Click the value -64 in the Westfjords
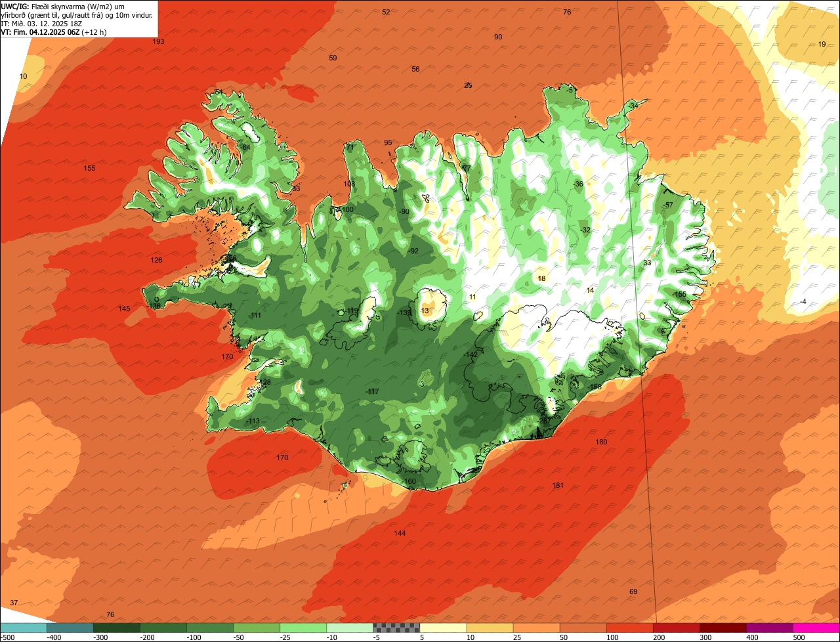This screenshot has height=642, width=840. (245, 147)
